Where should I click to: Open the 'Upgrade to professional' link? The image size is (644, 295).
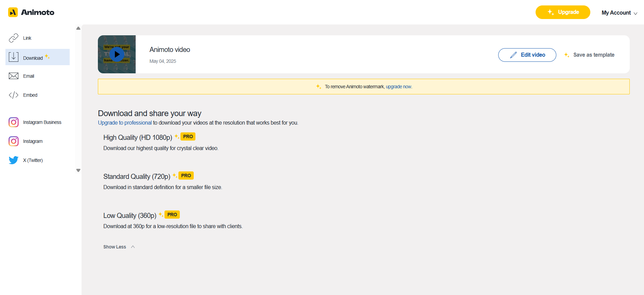click(x=125, y=123)
